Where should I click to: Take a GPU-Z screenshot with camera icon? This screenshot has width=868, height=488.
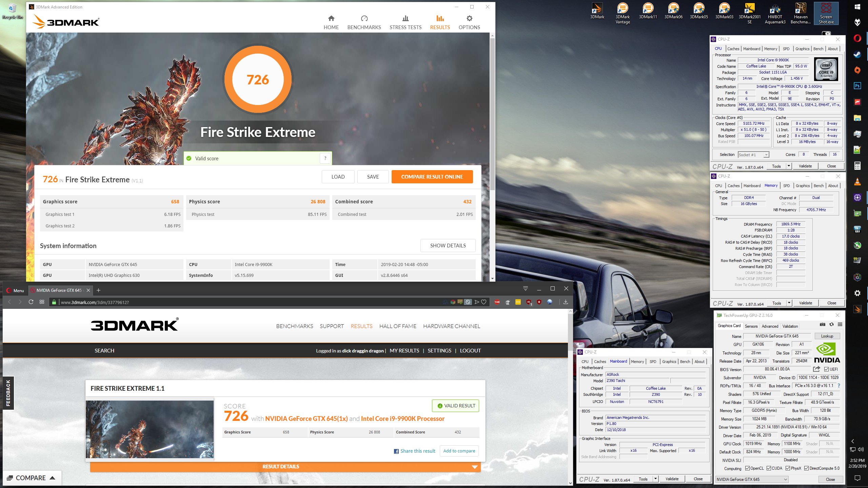click(822, 324)
